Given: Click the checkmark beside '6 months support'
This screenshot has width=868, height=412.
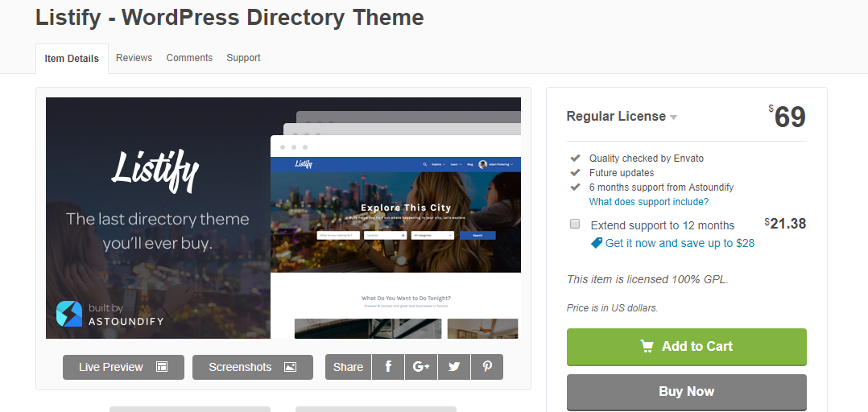Looking at the screenshot, I should pyautogui.click(x=575, y=187).
